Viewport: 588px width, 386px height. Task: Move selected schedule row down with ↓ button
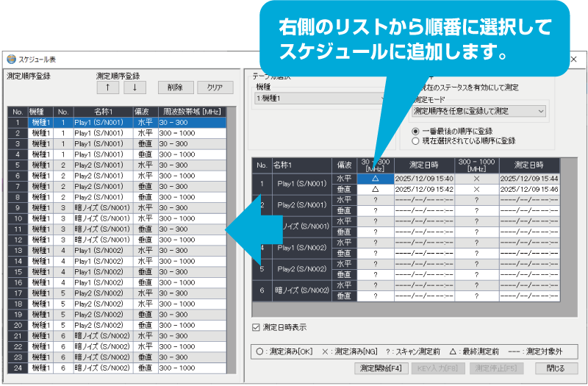click(135, 87)
